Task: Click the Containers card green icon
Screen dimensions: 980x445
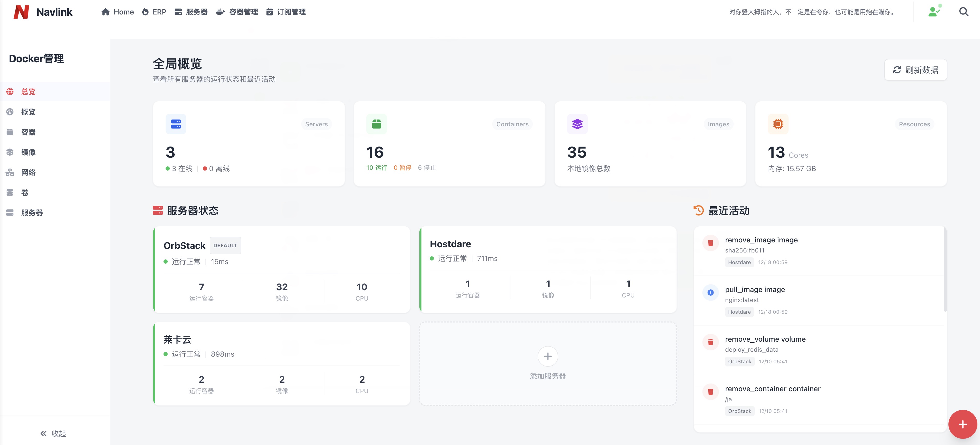Action: 376,124
